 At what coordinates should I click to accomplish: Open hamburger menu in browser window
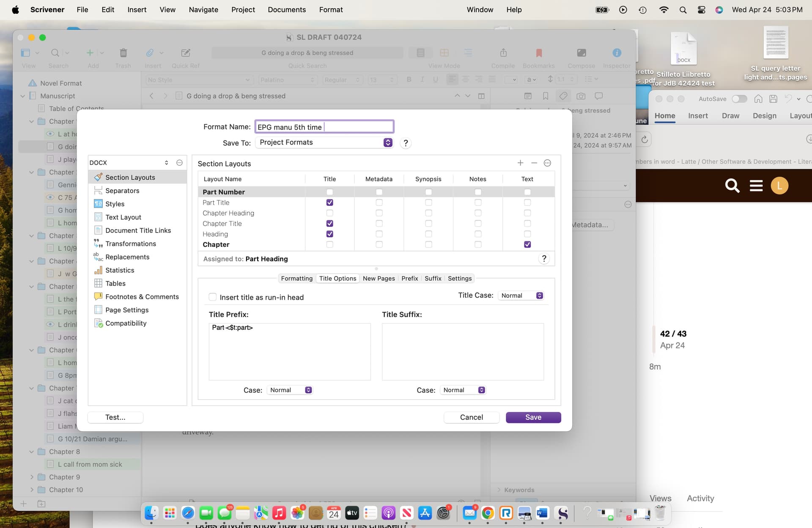coord(756,186)
